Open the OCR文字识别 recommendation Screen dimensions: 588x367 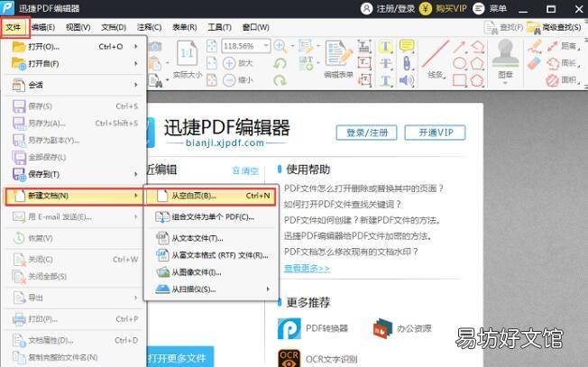(x=317, y=358)
